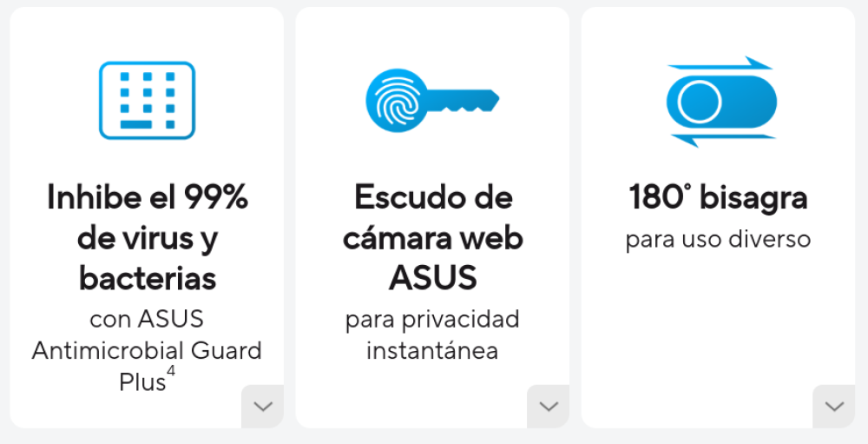Expand the virus and bacteria card chevron
Screen dimensions: 868x444
262,406
